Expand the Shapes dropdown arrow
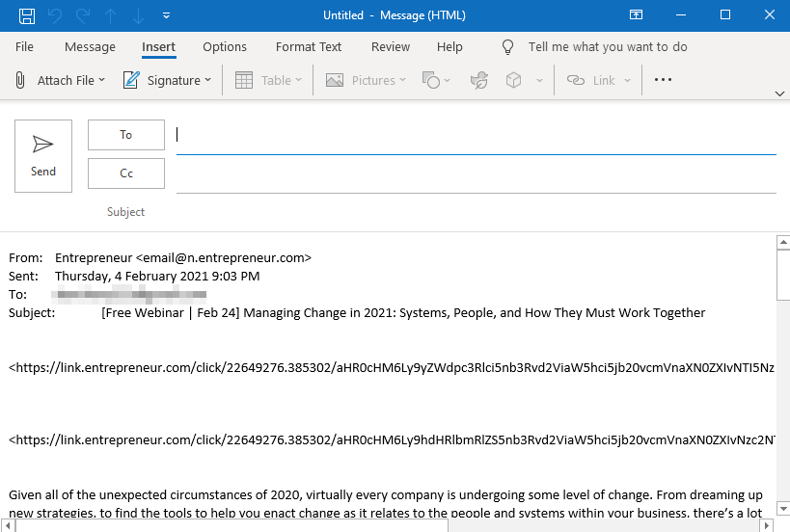790x532 pixels. click(x=447, y=80)
